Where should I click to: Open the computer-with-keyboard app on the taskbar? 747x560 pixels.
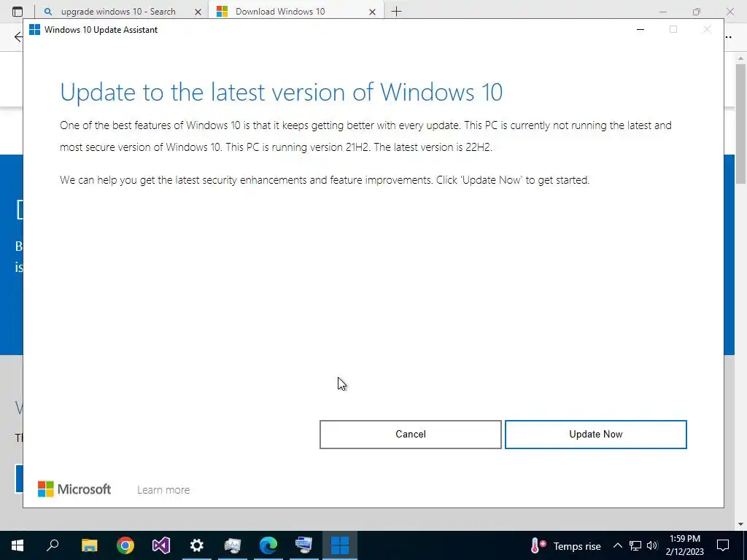coord(304,545)
